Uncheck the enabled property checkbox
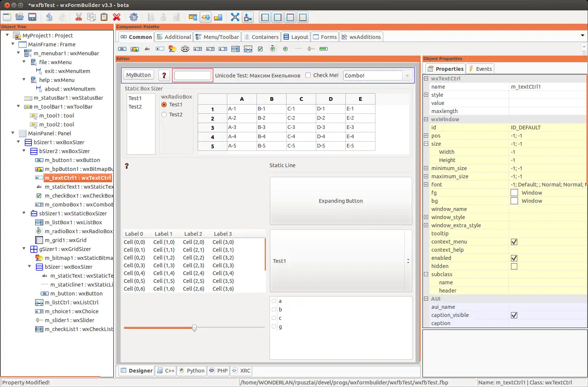The width and height of the screenshot is (588, 387). (x=514, y=258)
